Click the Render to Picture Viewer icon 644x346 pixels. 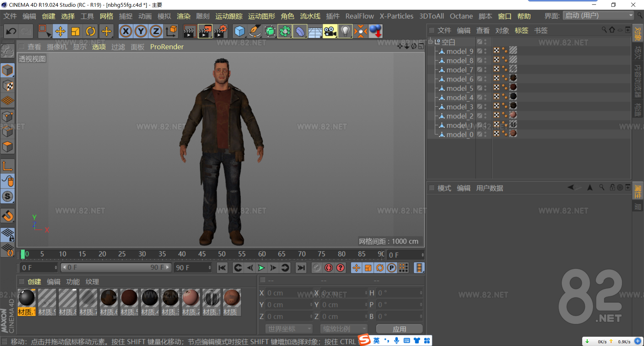(x=205, y=31)
